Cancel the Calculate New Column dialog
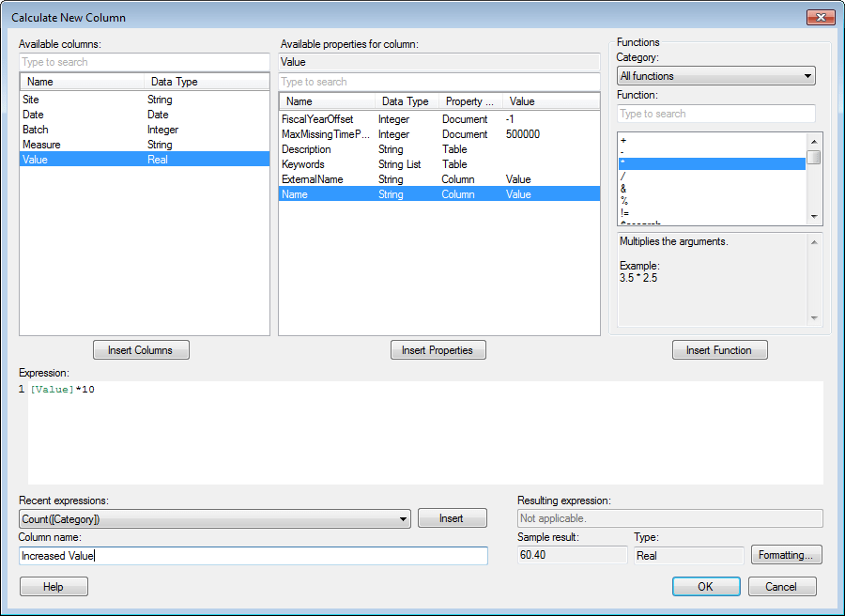Image resolution: width=845 pixels, height=616 pixels. tap(782, 586)
